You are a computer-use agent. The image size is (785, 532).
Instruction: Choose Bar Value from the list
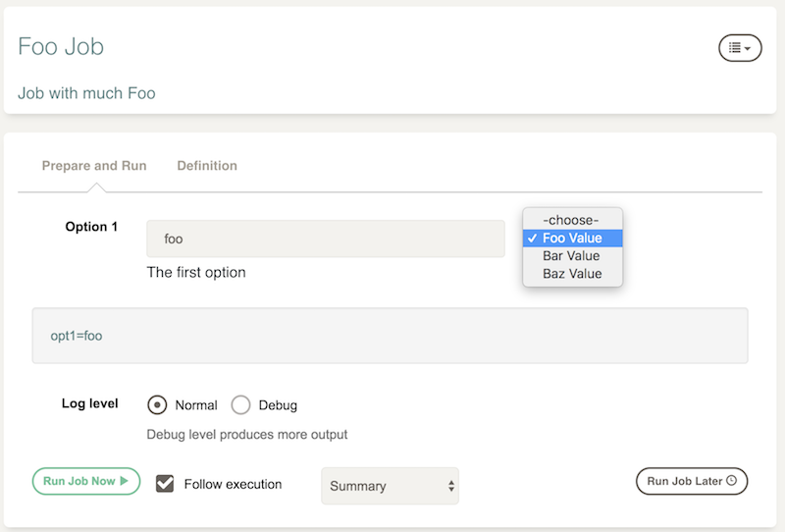pos(572,256)
